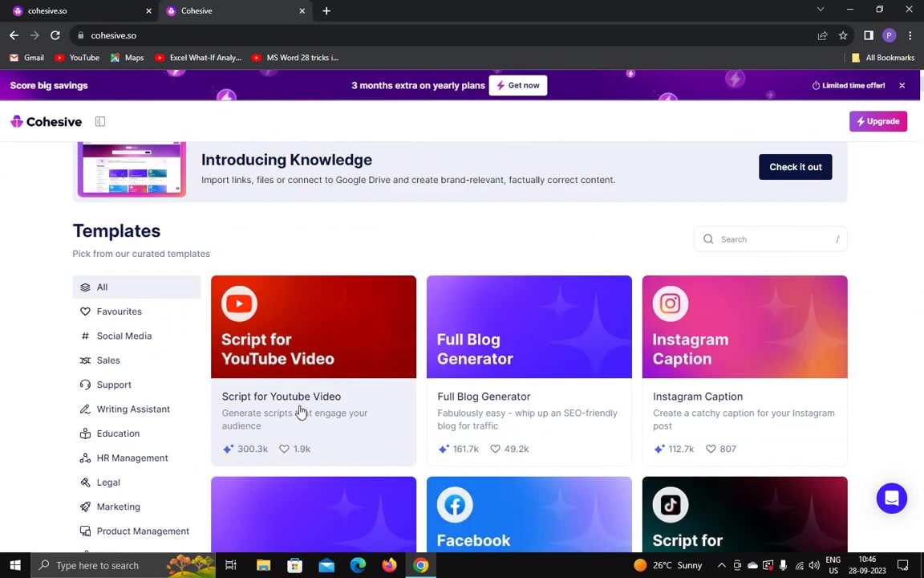924x578 pixels.
Task: Open the volume control in system tray
Action: 814,565
